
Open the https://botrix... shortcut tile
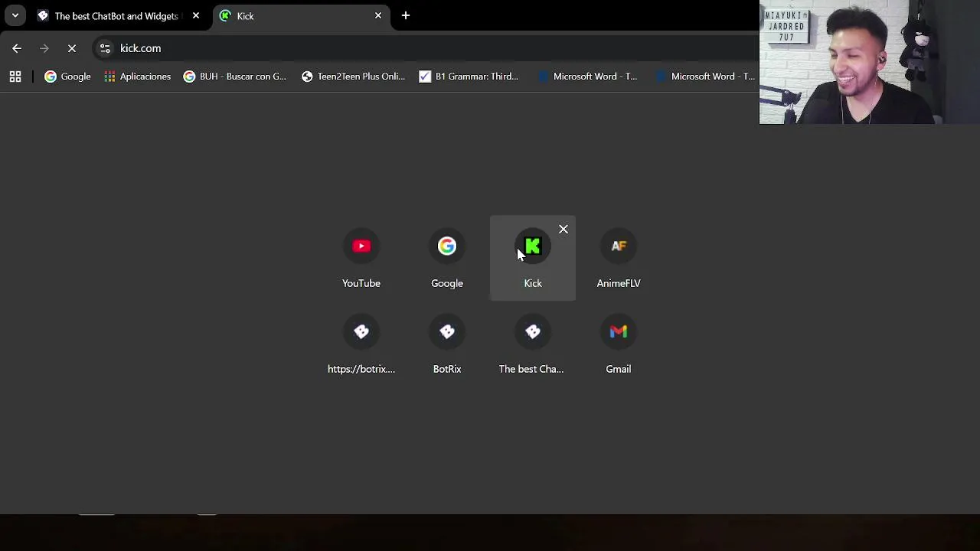tap(361, 344)
